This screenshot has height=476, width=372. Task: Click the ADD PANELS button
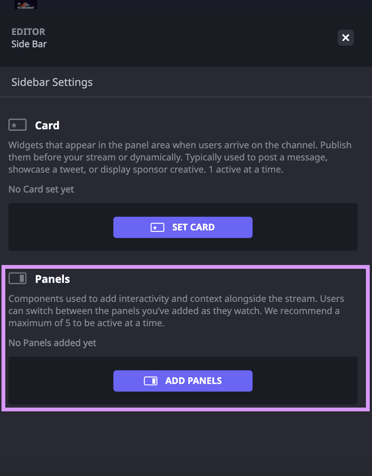coord(183,381)
